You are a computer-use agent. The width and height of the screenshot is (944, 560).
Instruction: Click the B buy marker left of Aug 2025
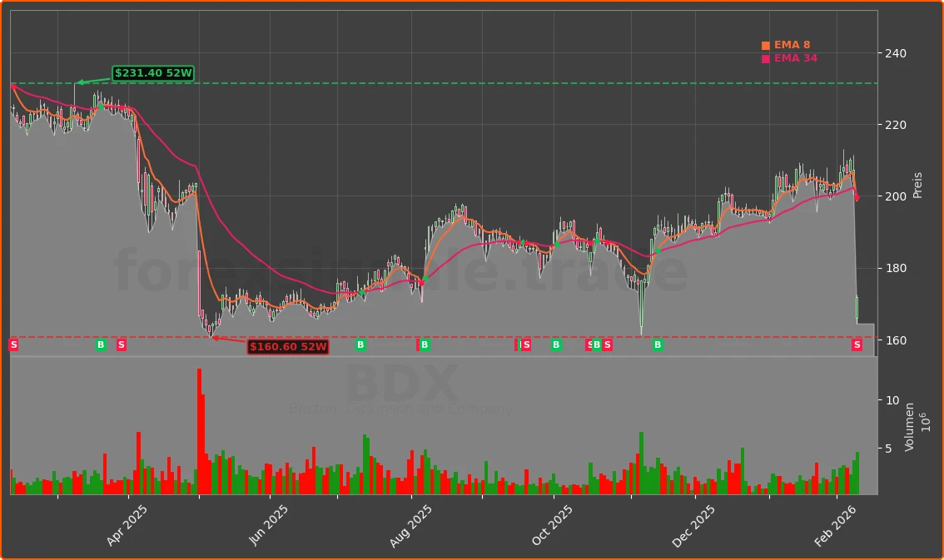(360, 344)
